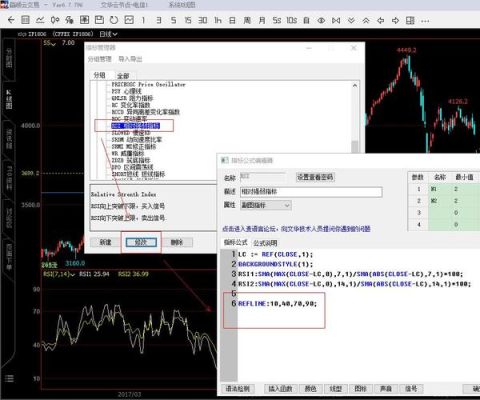Select the highlighted RSI indicator row
480x400 pixels.
[x=135, y=126]
